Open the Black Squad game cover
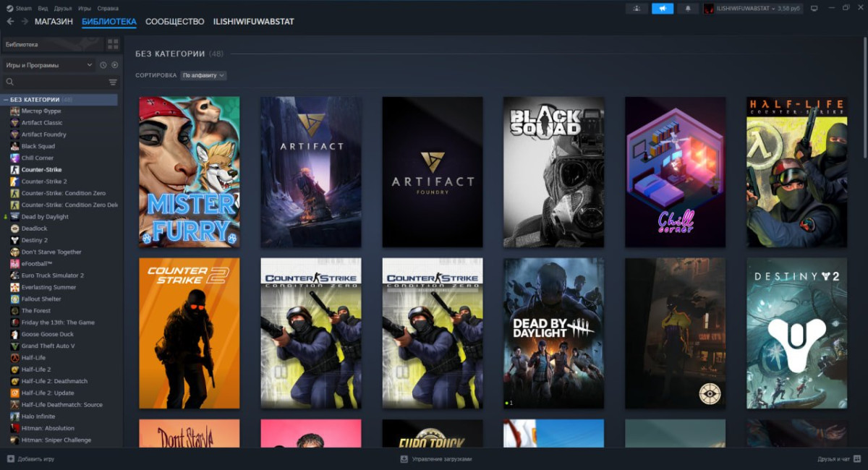 pos(554,172)
